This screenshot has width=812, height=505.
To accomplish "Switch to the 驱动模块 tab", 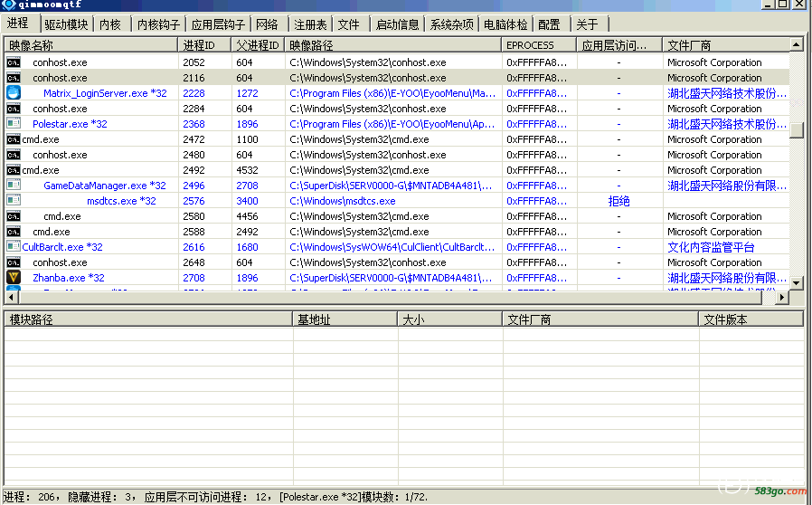I will [66, 24].
